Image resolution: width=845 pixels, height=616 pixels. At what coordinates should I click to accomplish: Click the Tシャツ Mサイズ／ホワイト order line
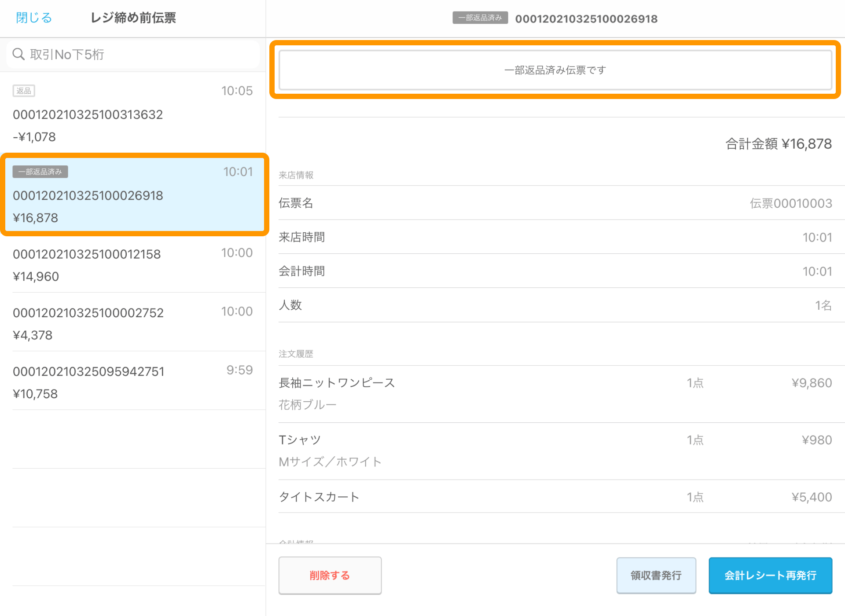pyautogui.click(x=555, y=449)
